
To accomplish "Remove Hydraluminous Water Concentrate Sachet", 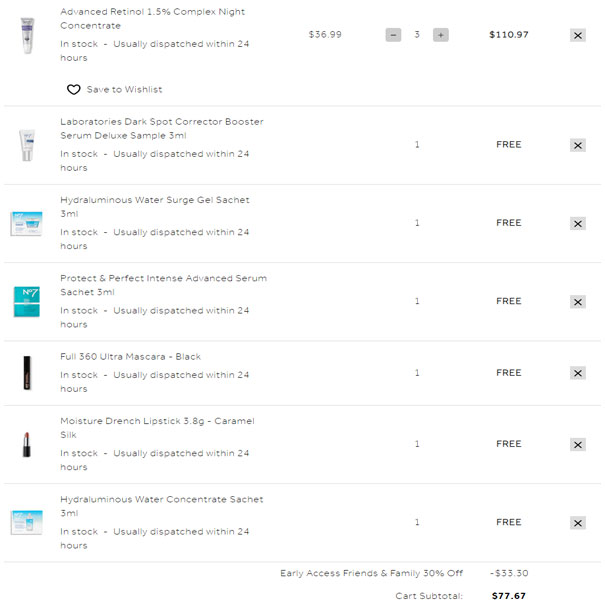I will pyautogui.click(x=578, y=523).
